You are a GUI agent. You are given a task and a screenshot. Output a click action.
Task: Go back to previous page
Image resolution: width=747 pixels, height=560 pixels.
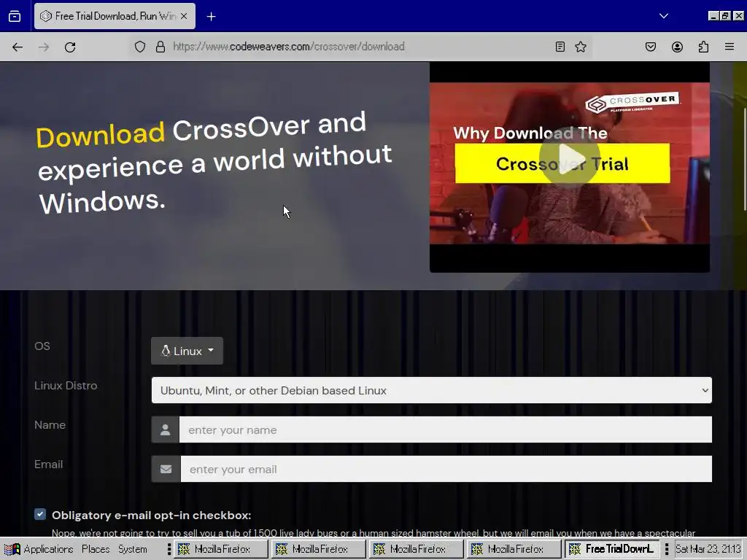pyautogui.click(x=18, y=47)
